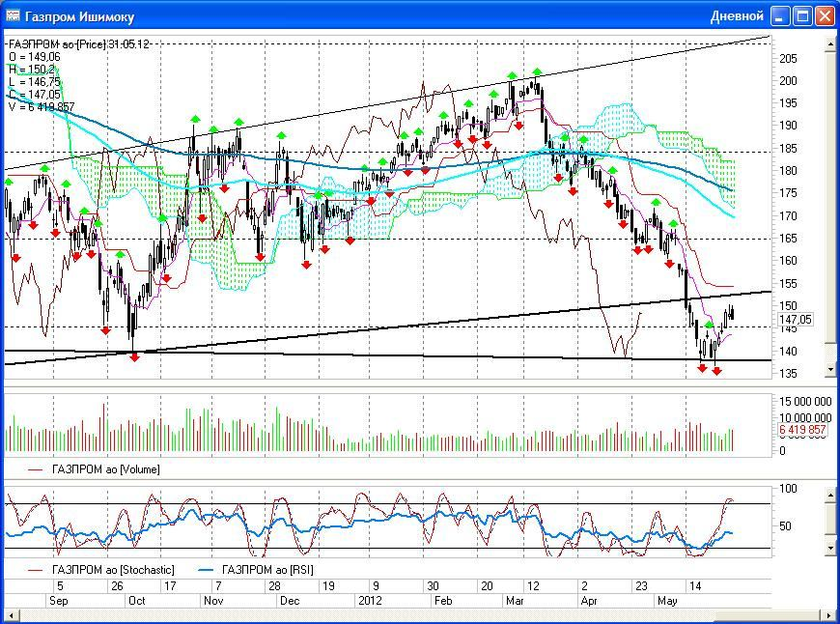Viewport: 840px width, 624px height.
Task: Click the 50 level on oscillator axis
Action: pos(785,525)
